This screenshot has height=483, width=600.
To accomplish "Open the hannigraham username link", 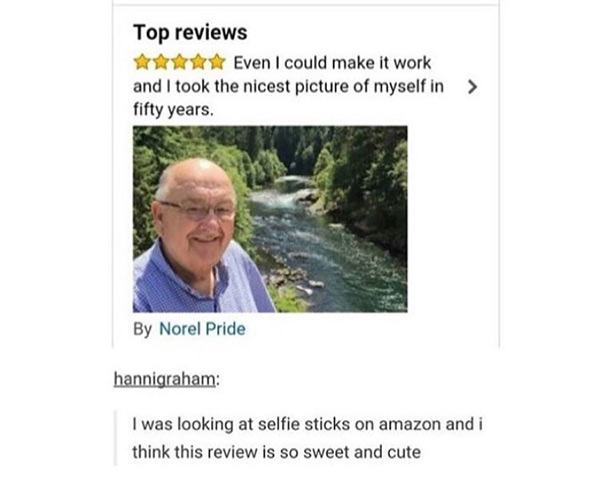I will pos(165,379).
